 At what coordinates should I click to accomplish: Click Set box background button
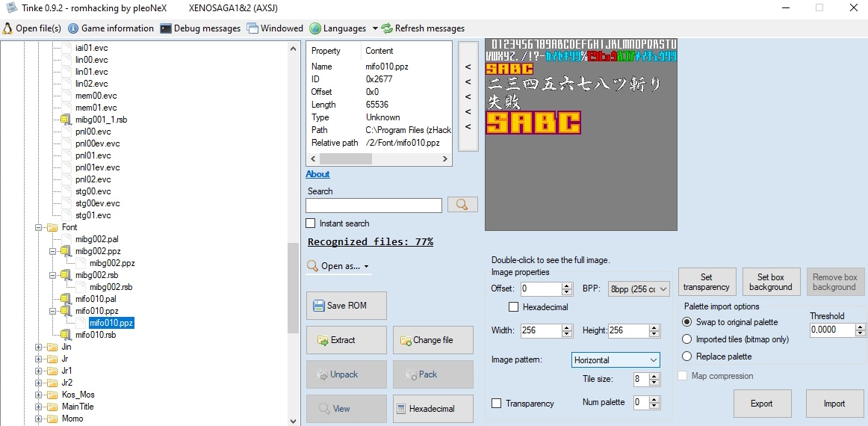coord(771,282)
